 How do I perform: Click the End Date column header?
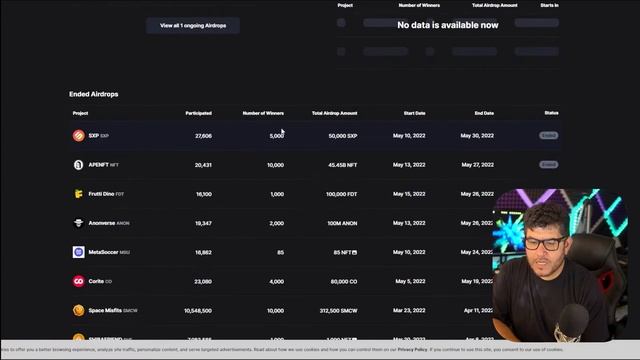(x=484, y=113)
